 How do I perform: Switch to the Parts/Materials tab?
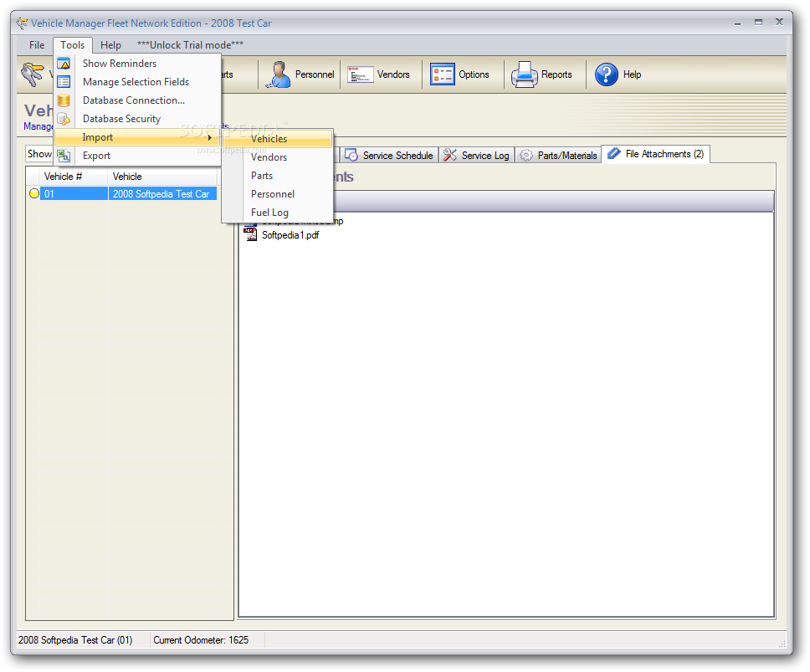(558, 155)
